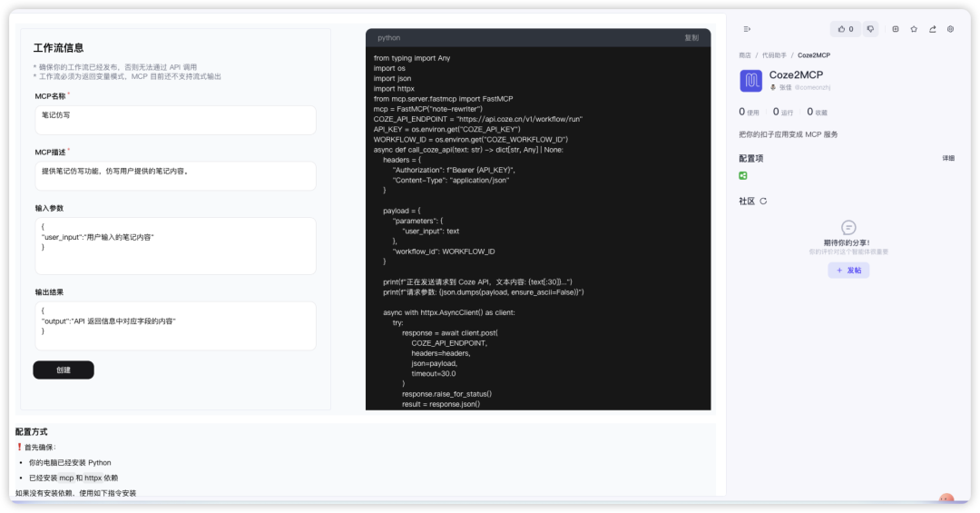The image size is (980, 513).
Task: Open the Coze2MCP app logo
Action: point(750,81)
